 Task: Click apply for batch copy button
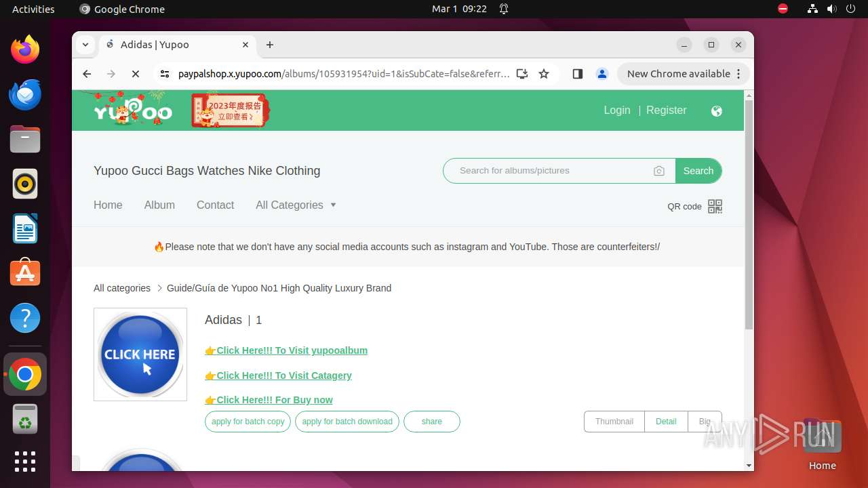[x=248, y=422]
